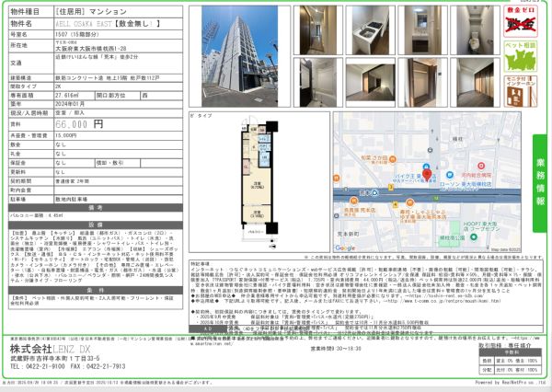This screenshot has height=392, width=552.
Task: Click the 交通 access text mentioning 荒本
Action: pyautogui.click(x=97, y=57)
